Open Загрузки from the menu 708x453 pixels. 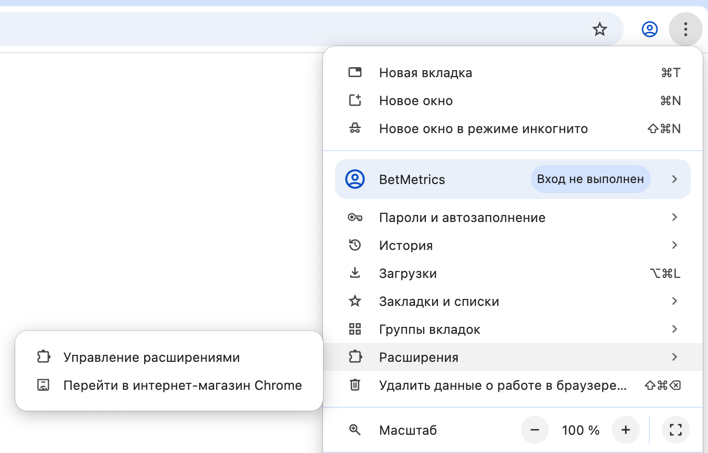pyautogui.click(x=513, y=273)
